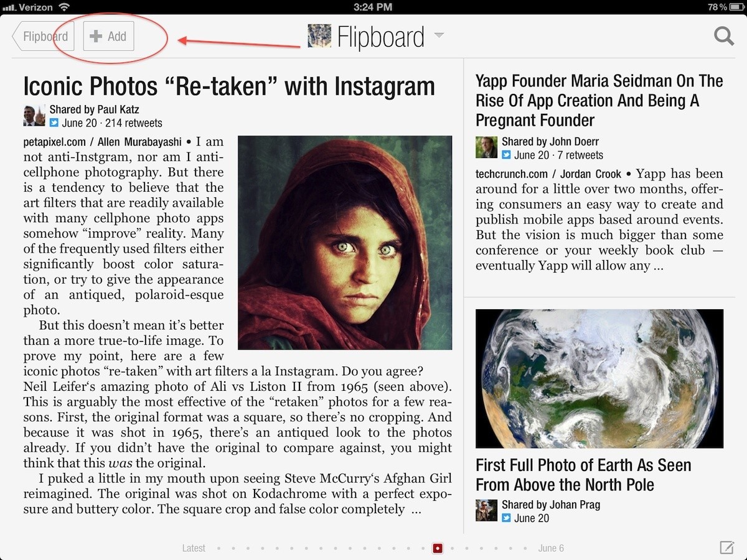Tap 'petapixel.com / Allen Murabayashi' source text
747x560 pixels.
point(102,142)
